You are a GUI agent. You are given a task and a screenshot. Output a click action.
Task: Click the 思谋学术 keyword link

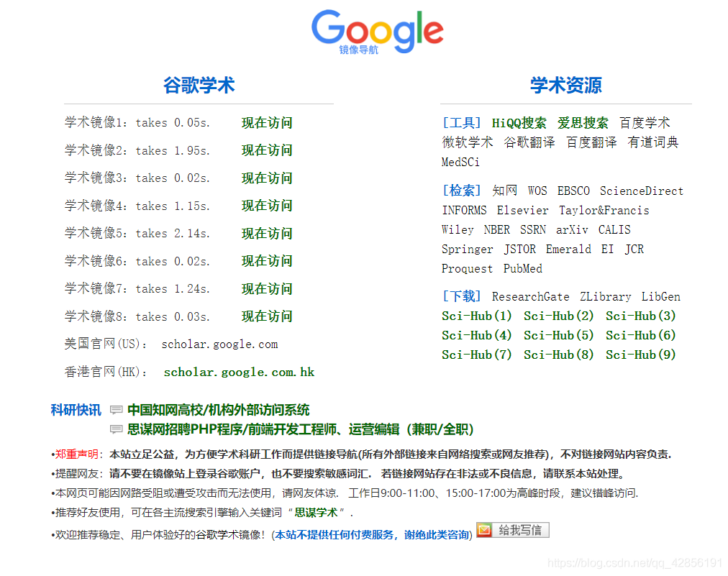coord(316,513)
